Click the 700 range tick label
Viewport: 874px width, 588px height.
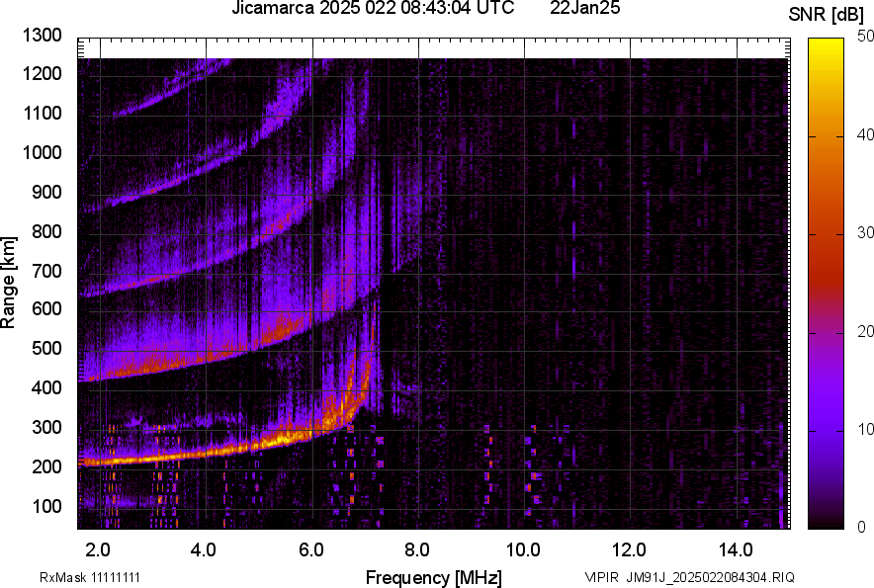click(x=47, y=271)
